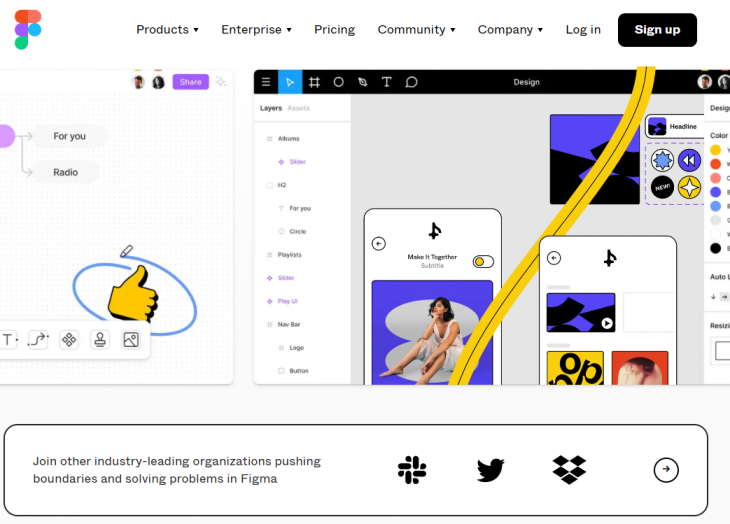Image resolution: width=730 pixels, height=524 pixels.
Task: Select the Comment bubble tool
Action: coord(411,82)
